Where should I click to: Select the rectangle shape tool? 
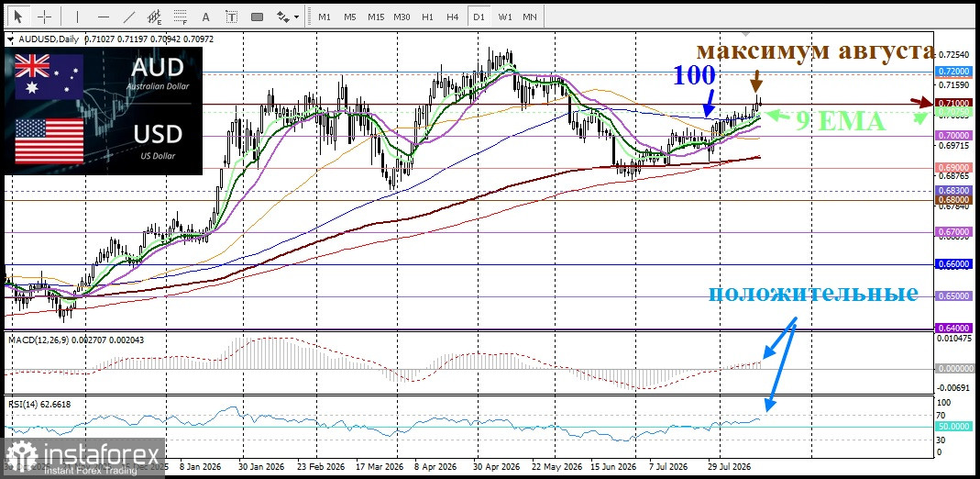257,17
